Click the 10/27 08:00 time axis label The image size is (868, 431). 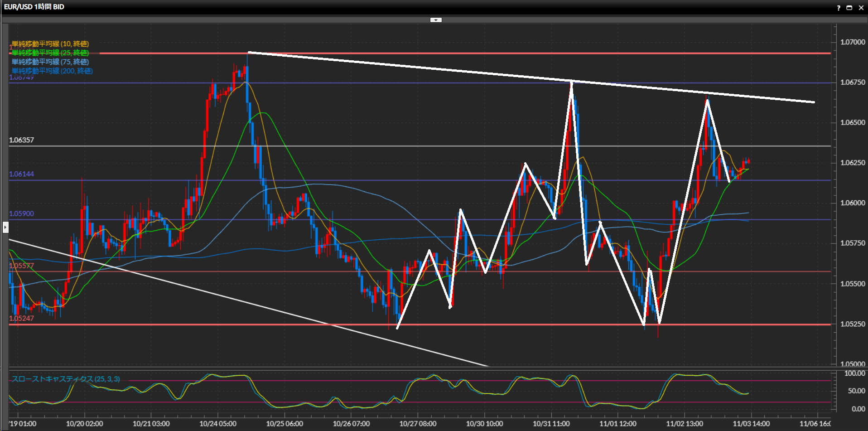coord(418,424)
